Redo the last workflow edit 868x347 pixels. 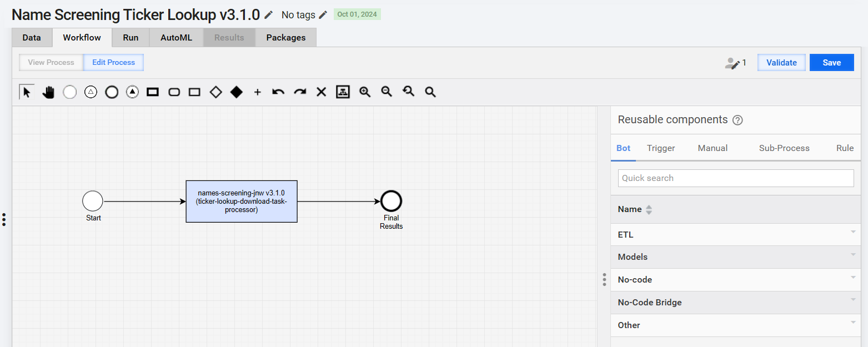point(300,92)
